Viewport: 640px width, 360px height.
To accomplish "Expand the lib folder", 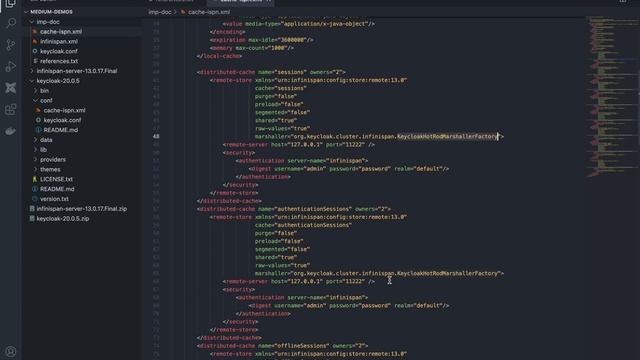I will pyautogui.click(x=36, y=149).
